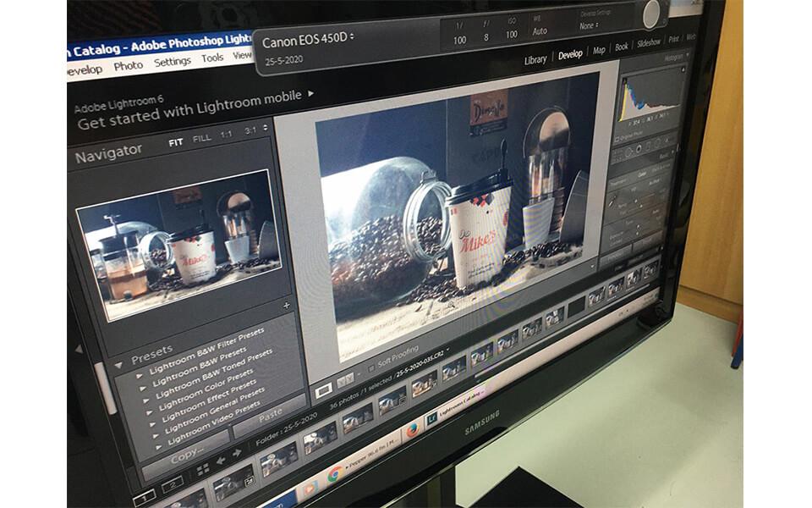Expand Lightroom B&W Toned Presets folder
The width and height of the screenshot is (812, 508).
pos(145,400)
